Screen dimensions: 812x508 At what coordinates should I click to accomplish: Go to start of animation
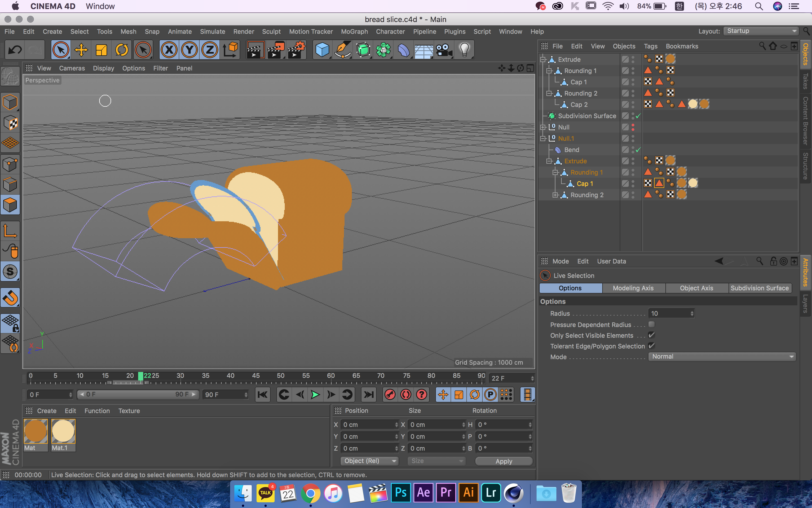click(x=263, y=395)
